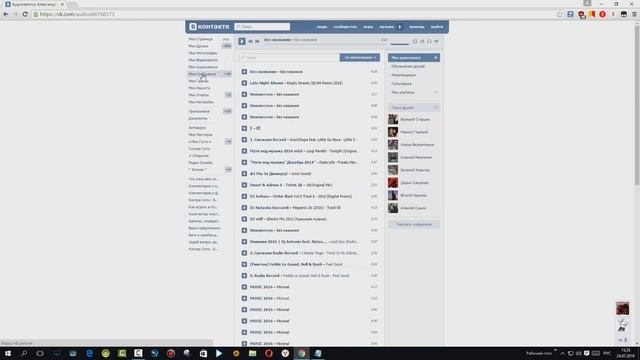This screenshot has height=360, width=640.
Task: Open 'сообщества' in the header menu
Action: (x=345, y=27)
